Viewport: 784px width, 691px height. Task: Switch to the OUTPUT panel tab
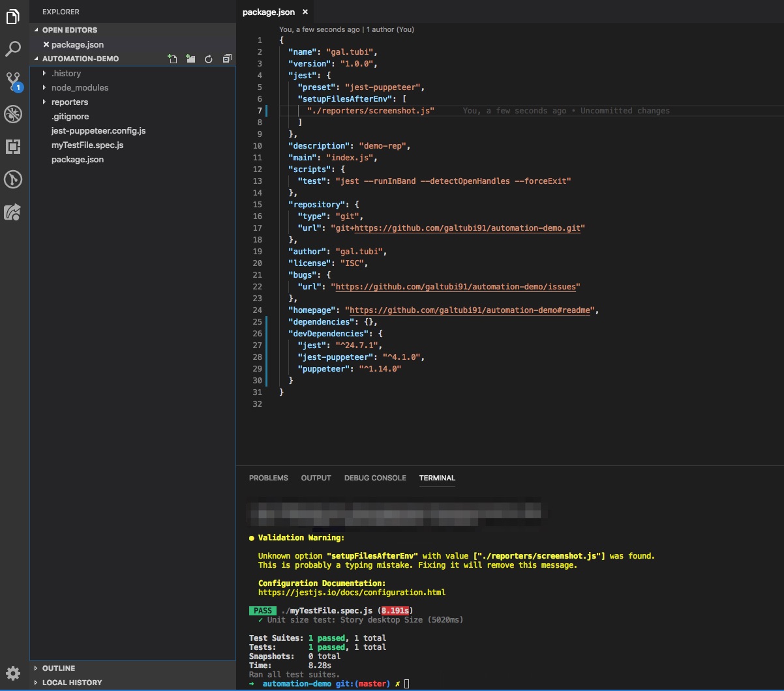click(316, 478)
